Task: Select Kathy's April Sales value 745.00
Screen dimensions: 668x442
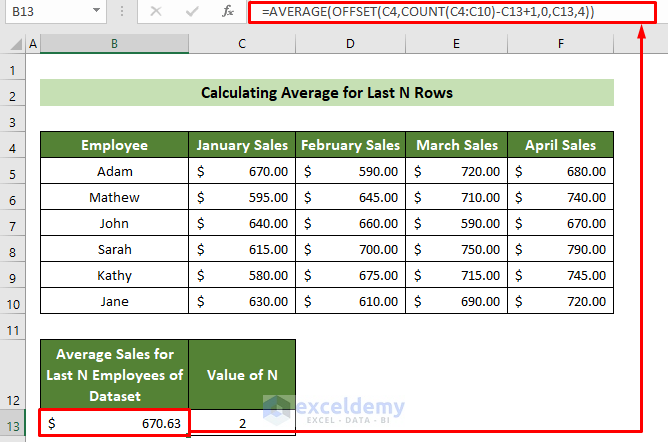Action: click(x=560, y=275)
